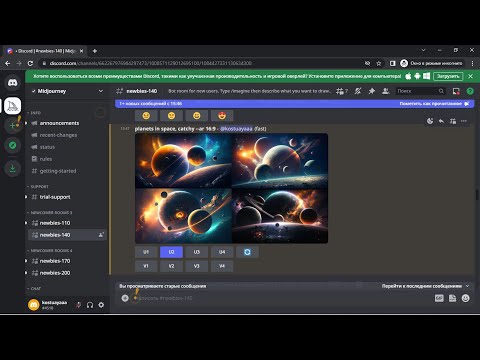
Task: Open the browser side panel icon
Action: [392, 63]
